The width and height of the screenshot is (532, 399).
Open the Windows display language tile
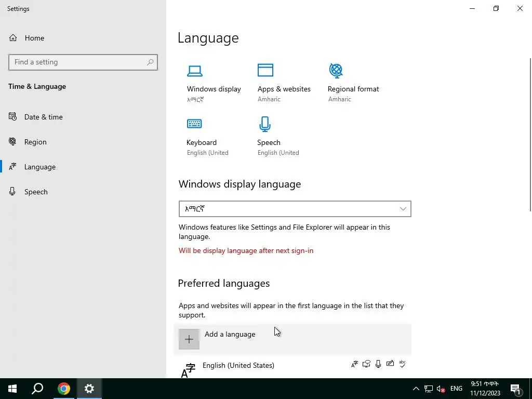pyautogui.click(x=214, y=83)
